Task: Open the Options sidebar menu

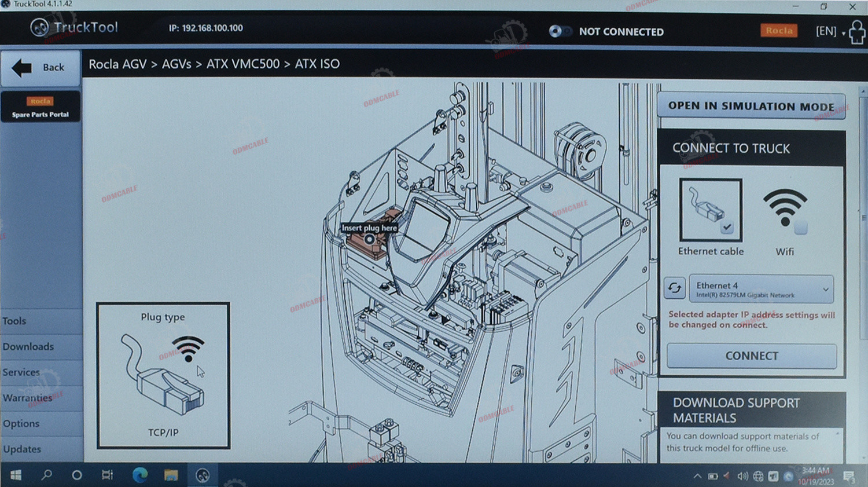Action: click(x=41, y=423)
